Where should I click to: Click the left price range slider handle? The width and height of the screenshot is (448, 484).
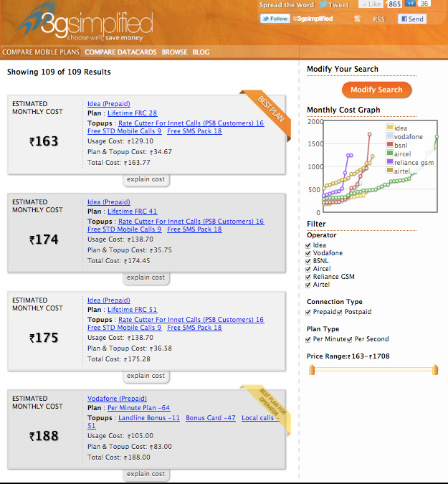[311, 370]
